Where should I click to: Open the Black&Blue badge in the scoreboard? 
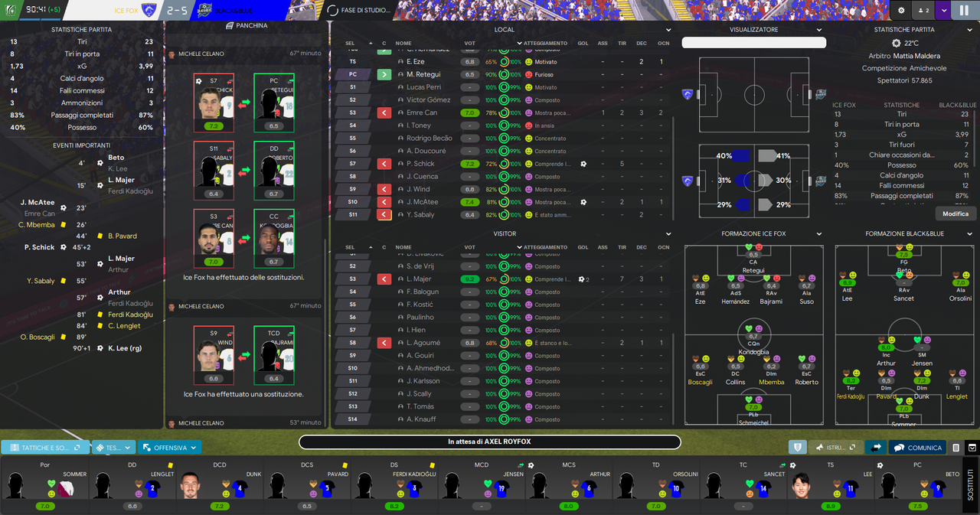(x=204, y=11)
